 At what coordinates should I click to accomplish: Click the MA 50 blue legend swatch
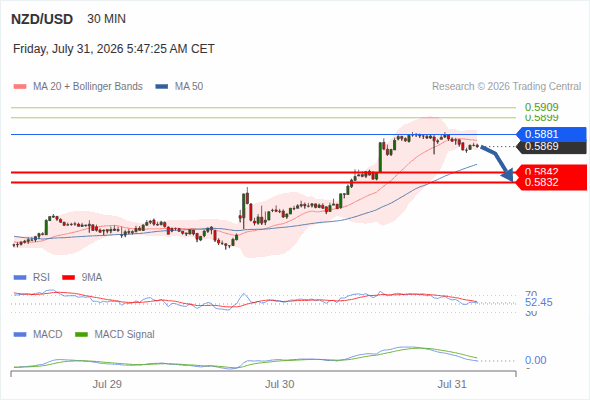pos(162,87)
